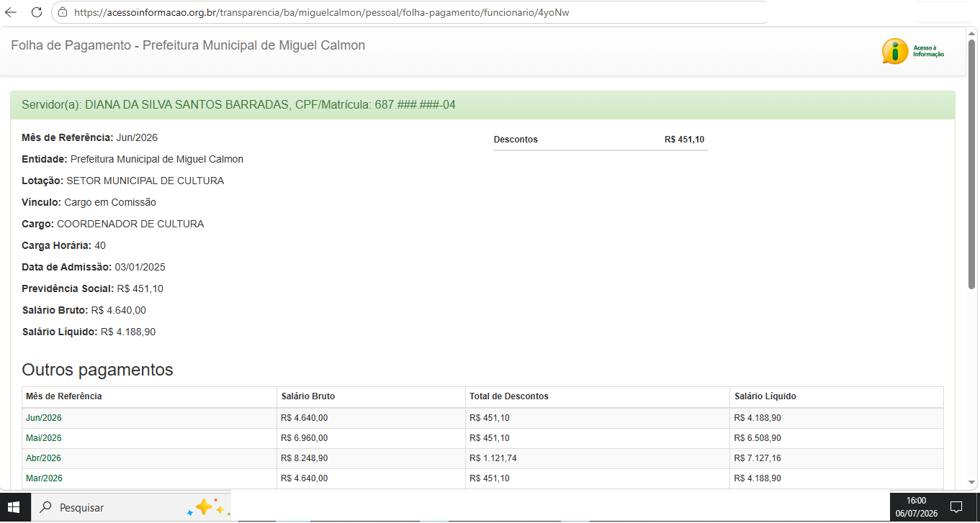Click the address bar URL

click(321, 12)
